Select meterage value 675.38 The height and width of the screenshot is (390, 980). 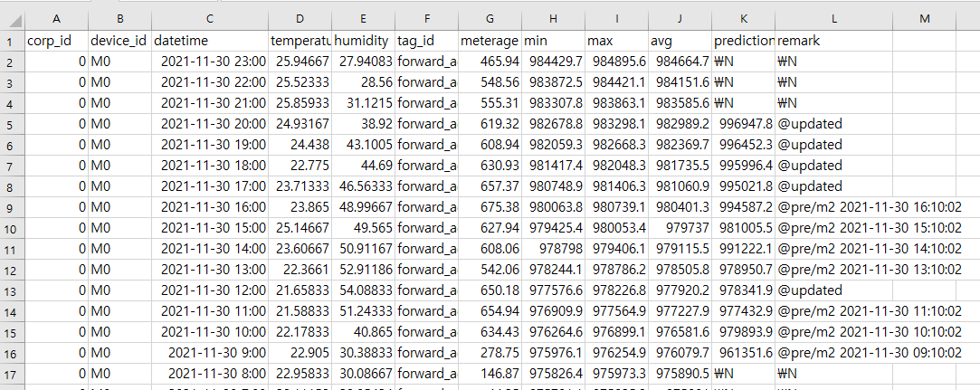click(490, 207)
